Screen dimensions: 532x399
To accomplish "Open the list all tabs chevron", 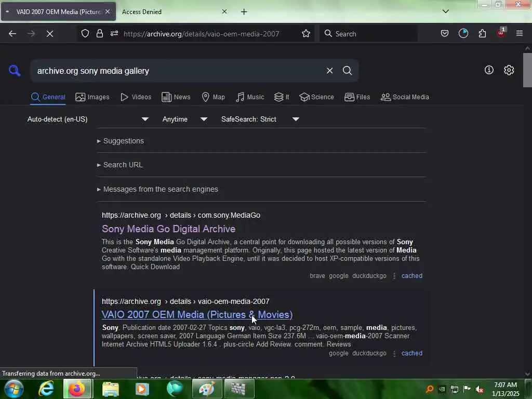I will (446, 11).
